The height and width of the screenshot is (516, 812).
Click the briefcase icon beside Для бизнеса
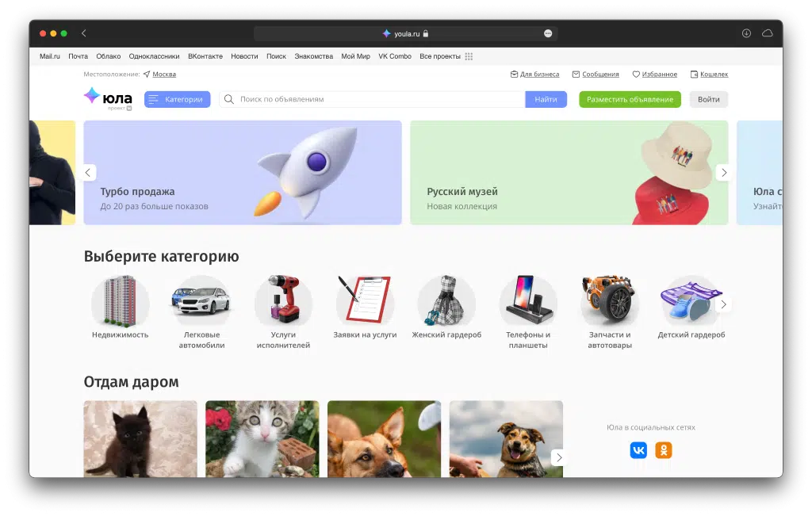[514, 74]
